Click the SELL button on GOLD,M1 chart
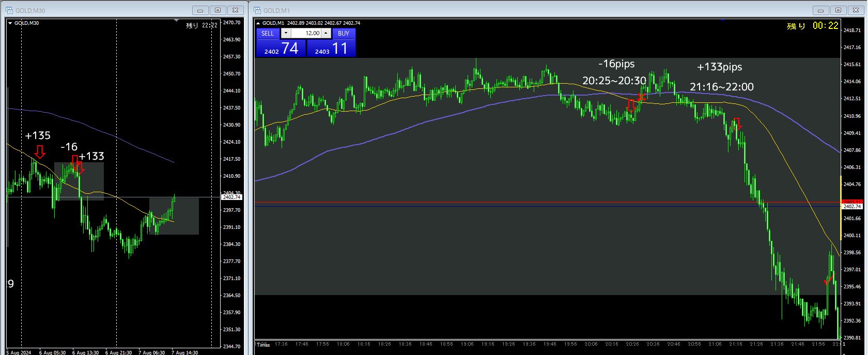This screenshot has height=355, width=868. point(268,33)
